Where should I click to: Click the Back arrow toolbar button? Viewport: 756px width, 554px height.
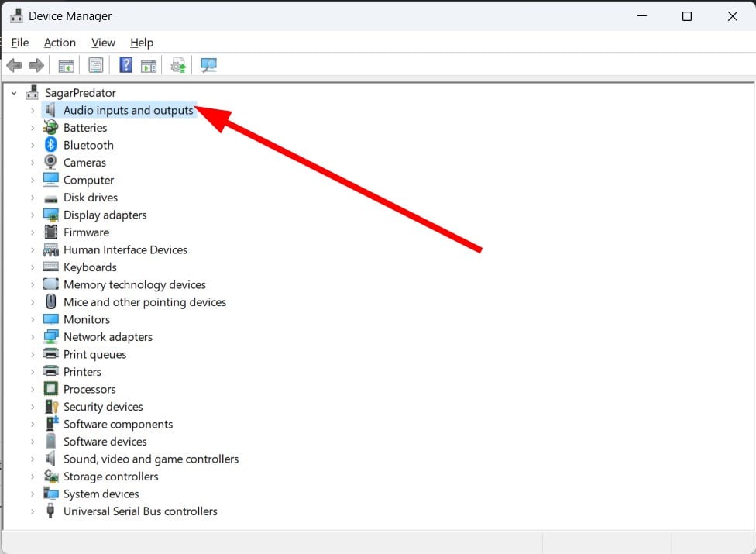tap(15, 65)
